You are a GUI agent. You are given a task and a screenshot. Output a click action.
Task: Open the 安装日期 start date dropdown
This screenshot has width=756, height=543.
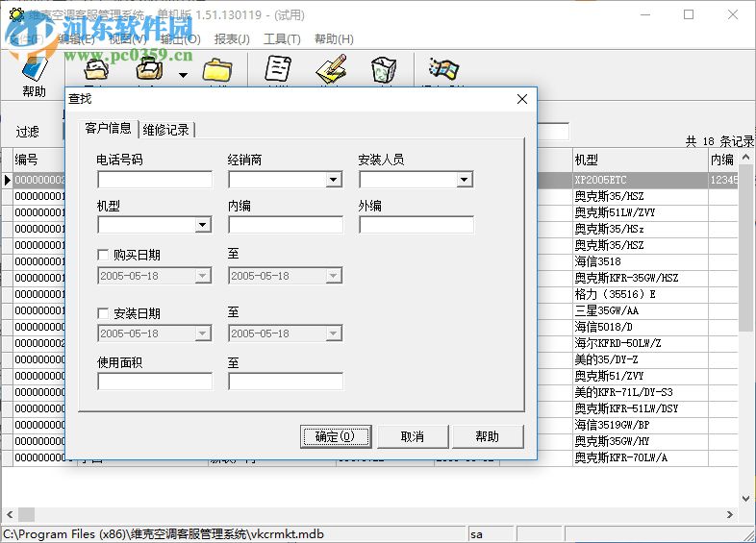(x=203, y=333)
